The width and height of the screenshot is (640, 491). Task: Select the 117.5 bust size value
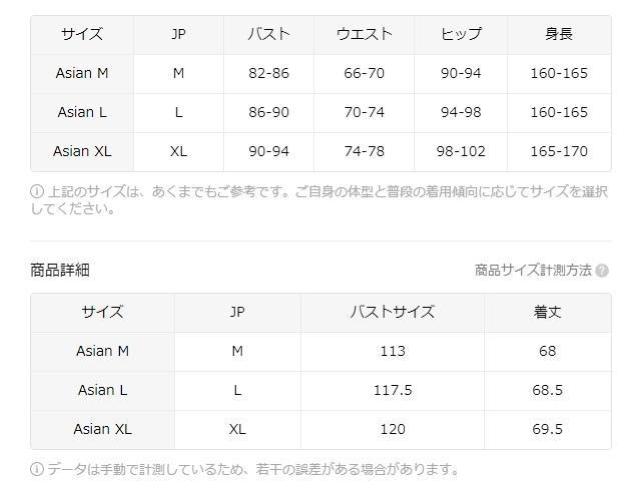pos(392,390)
